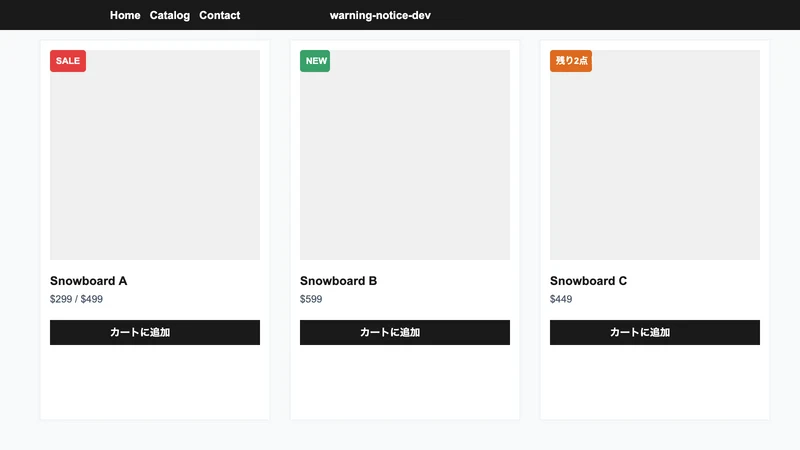Open the Contact nav link
The image size is (800, 450).
(x=219, y=15)
